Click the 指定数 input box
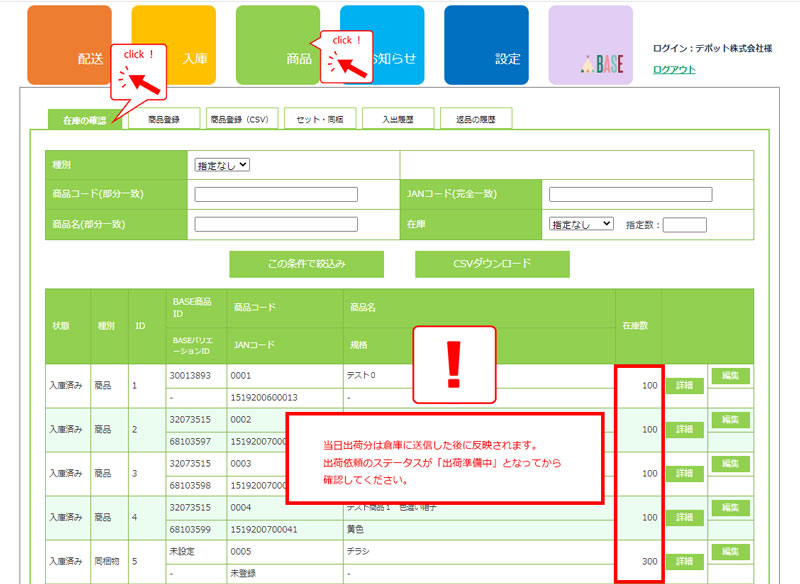 point(684,225)
